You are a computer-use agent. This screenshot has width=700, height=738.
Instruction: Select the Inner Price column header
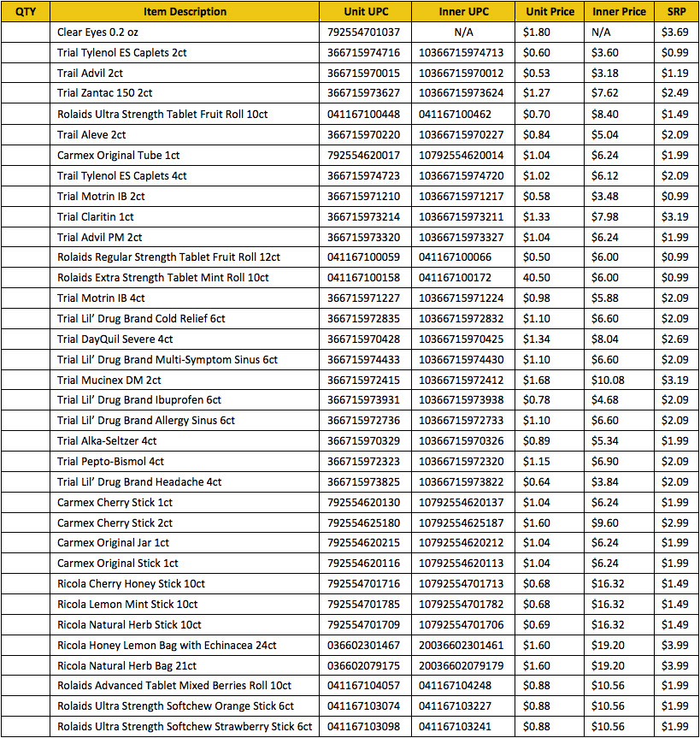(x=619, y=12)
